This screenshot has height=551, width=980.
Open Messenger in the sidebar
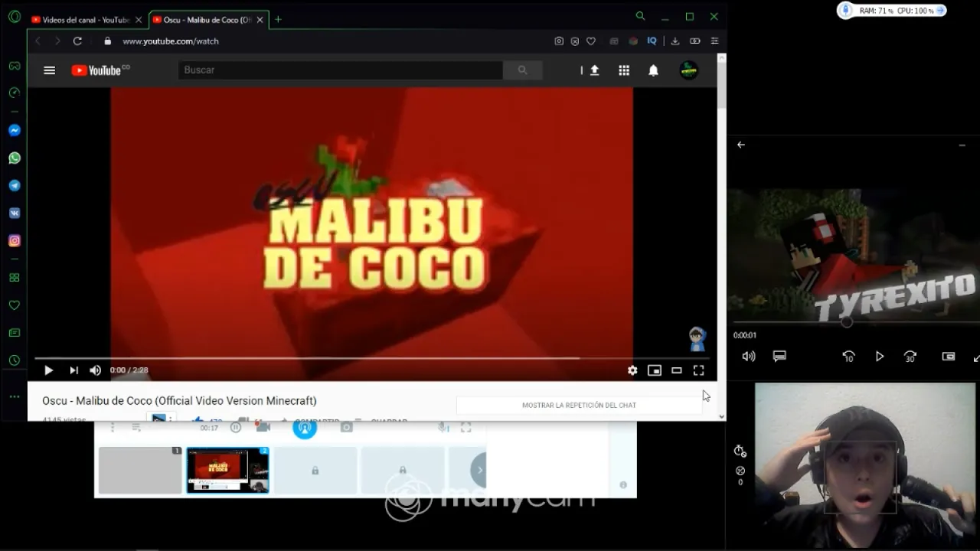(x=15, y=131)
